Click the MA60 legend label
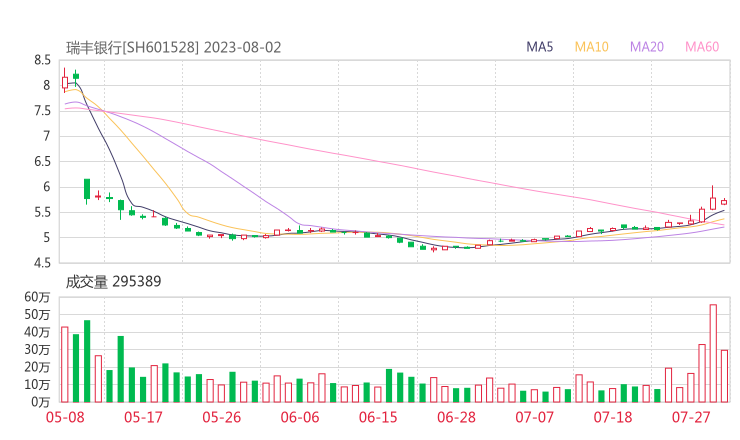The width and height of the screenshot is (740, 440). pos(702,47)
